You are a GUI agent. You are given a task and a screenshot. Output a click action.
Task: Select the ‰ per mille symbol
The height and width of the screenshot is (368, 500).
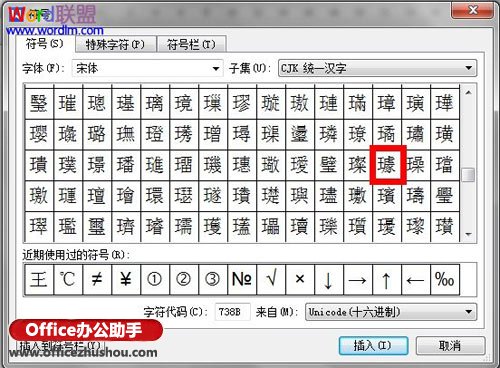[445, 279]
